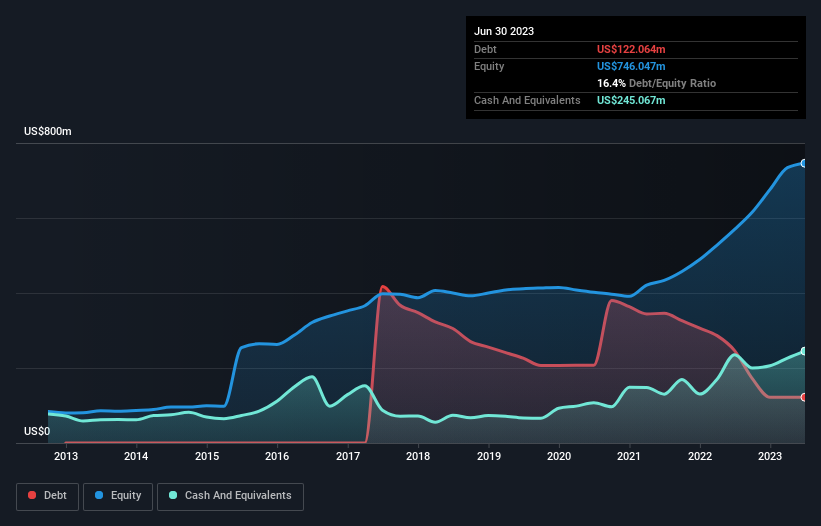Viewport: 821px width, 526px height.
Task: Click the red Debt legend dot
Action: click(32, 495)
